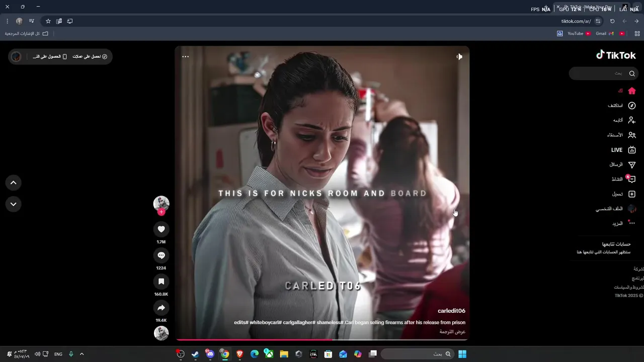Open استكشف (Explore) in the sidebar
Image resolution: width=644 pixels, height=362 pixels.
coord(622,106)
